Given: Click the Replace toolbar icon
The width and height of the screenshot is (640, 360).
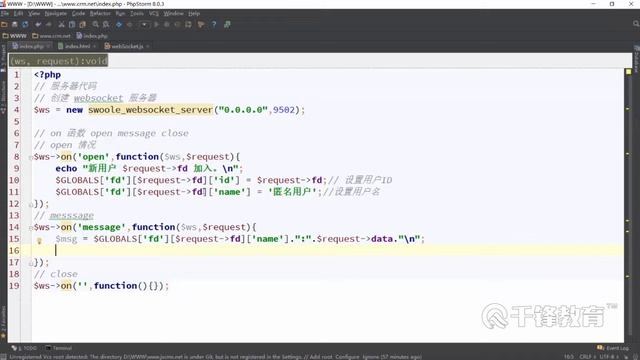Looking at the screenshot, I should 106,24.
